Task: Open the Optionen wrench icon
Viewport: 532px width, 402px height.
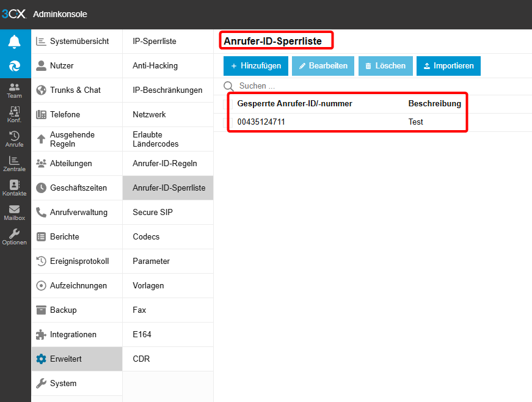Action: [x=15, y=237]
